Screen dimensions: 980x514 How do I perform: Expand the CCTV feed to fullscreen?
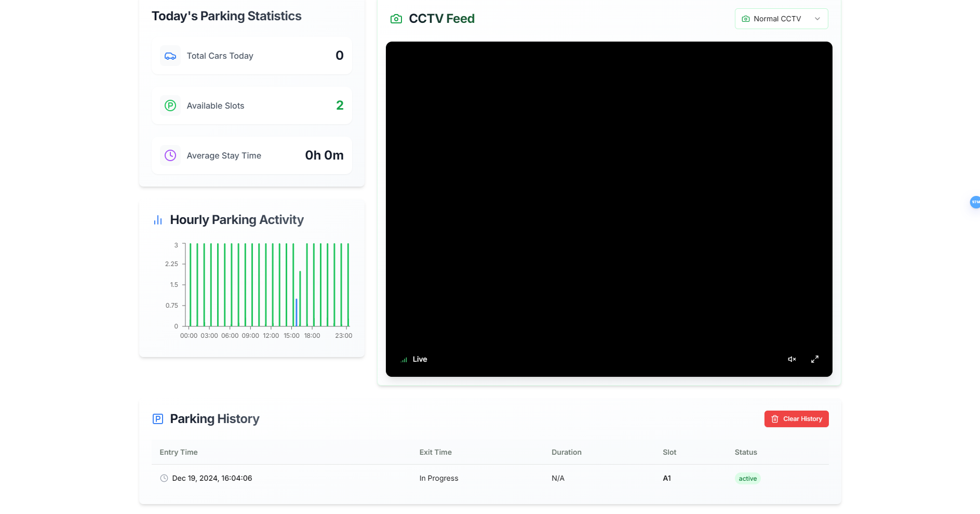814,359
